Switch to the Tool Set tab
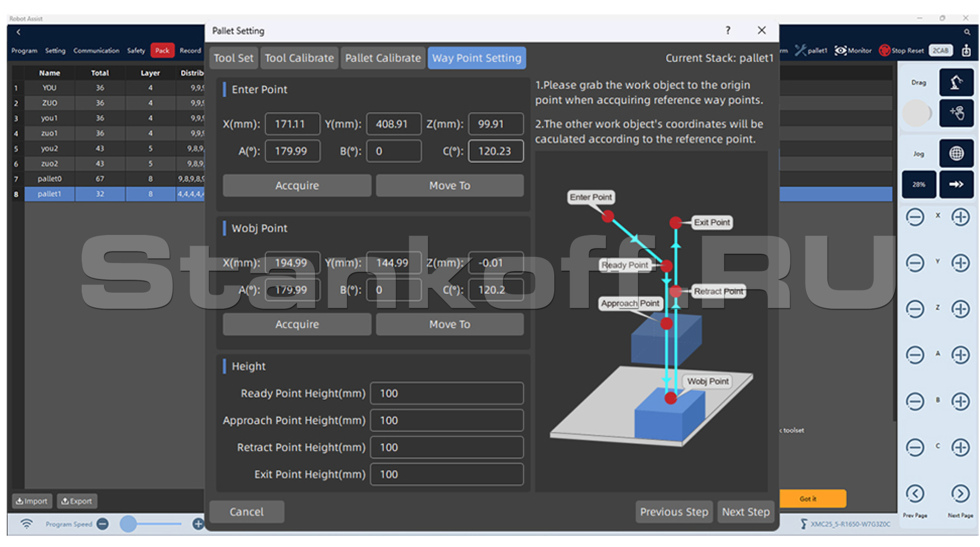This screenshot has height=547, width=980. click(233, 58)
